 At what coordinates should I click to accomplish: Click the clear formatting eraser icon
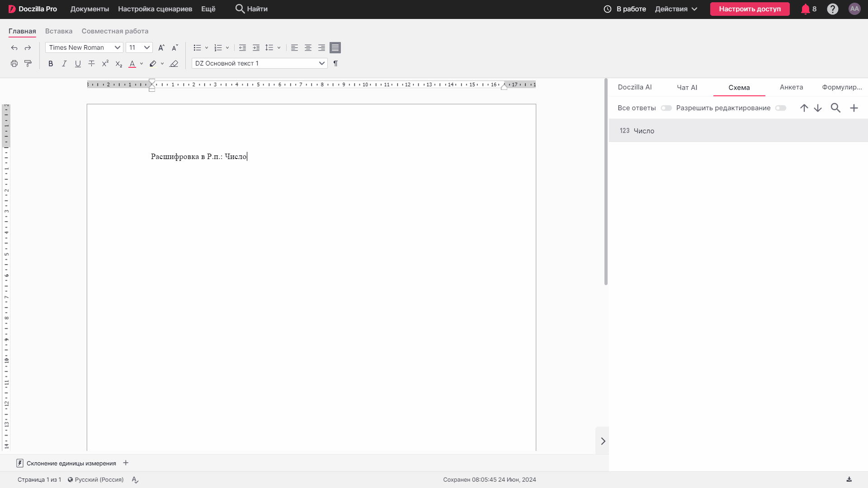[x=174, y=64]
